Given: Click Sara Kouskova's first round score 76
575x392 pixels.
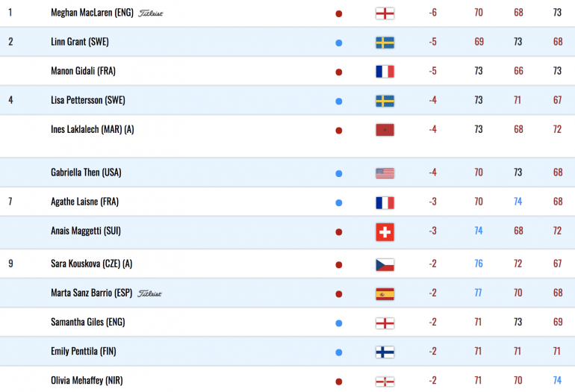Looking at the screenshot, I should click(479, 264).
